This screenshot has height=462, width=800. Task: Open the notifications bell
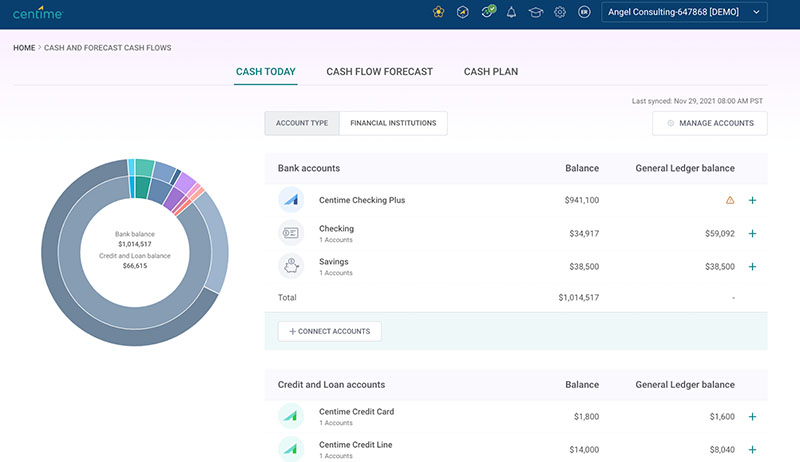pos(511,12)
